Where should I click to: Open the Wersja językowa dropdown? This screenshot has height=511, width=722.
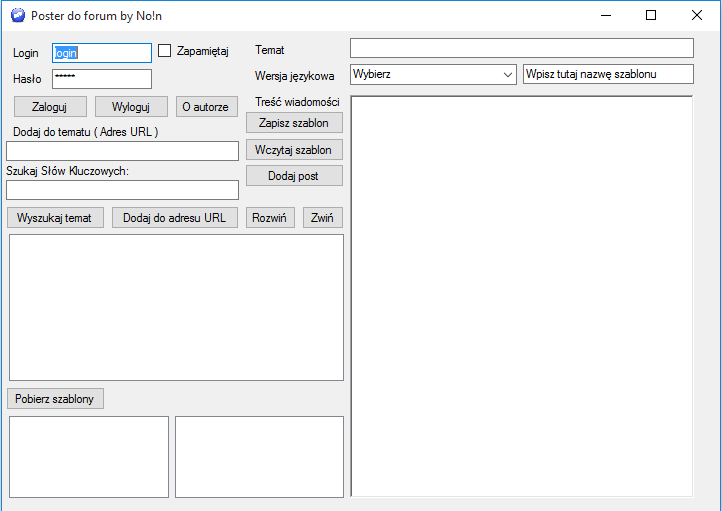click(x=432, y=74)
